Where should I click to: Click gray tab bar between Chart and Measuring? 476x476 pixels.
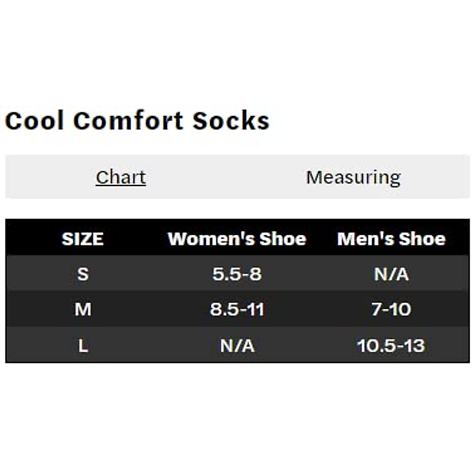coord(226,177)
